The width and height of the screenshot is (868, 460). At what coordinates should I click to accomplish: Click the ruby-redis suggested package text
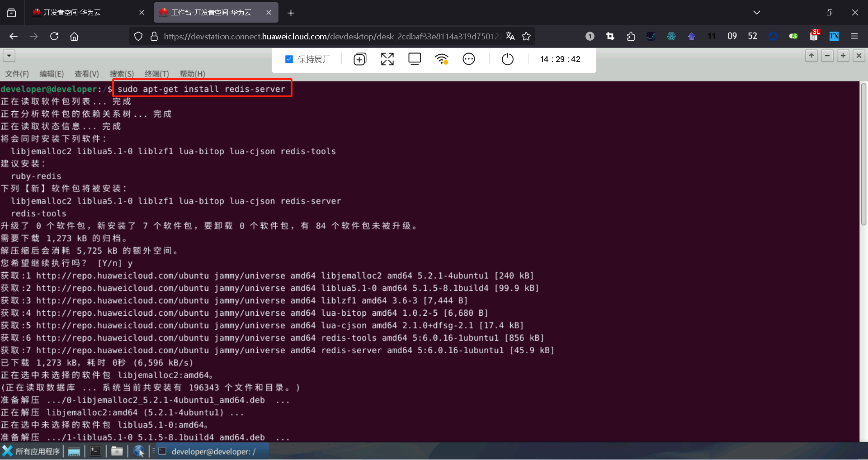(x=36, y=176)
